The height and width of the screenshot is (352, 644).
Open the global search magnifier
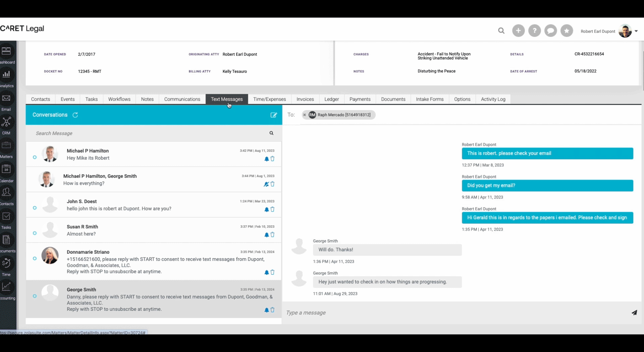(501, 31)
